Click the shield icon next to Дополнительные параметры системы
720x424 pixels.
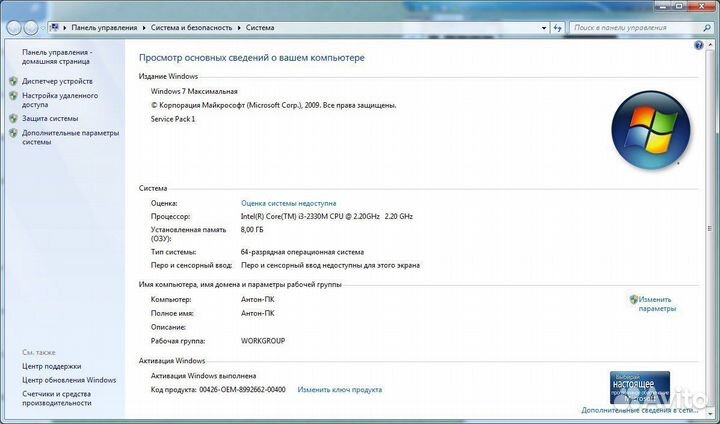[13, 133]
